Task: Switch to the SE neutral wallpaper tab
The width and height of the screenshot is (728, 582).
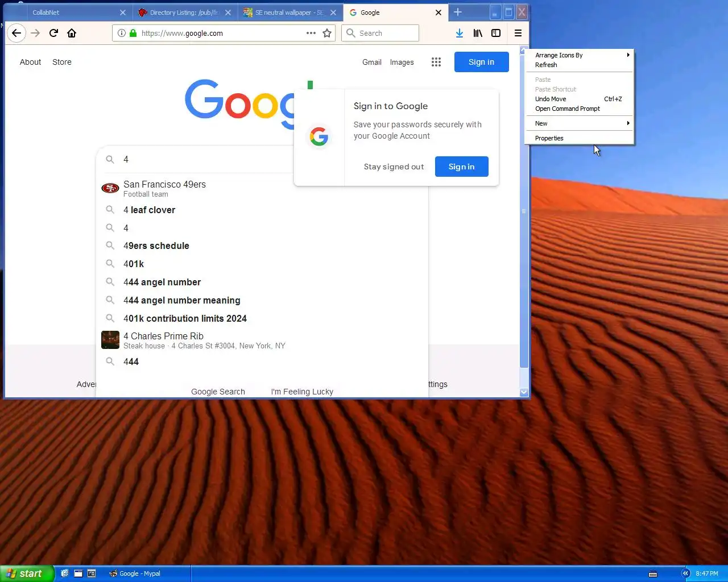Action: click(x=290, y=13)
